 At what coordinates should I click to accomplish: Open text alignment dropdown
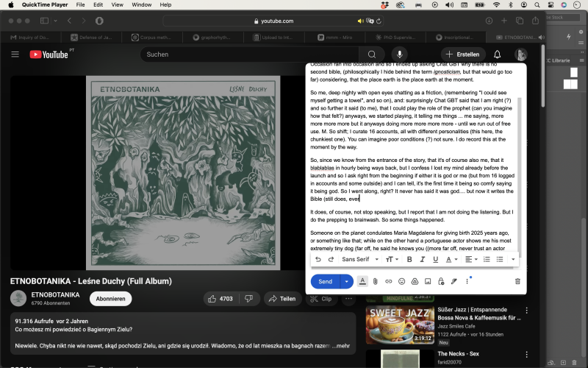471,259
